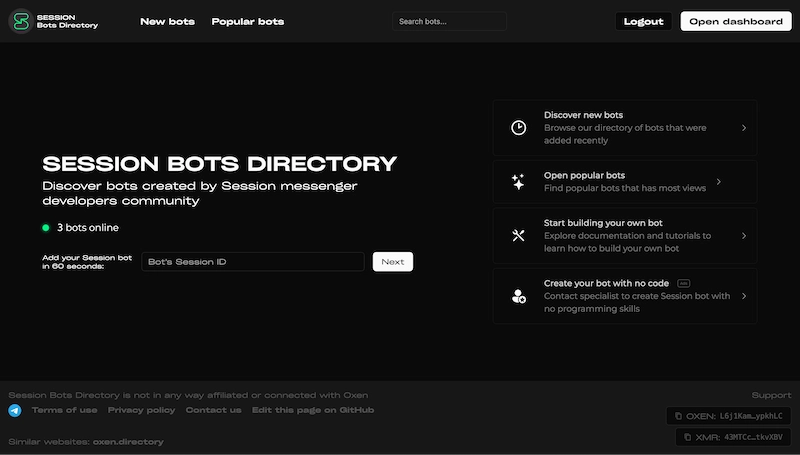Open the Telegram icon in the footer
The image size is (800, 455).
coord(15,410)
